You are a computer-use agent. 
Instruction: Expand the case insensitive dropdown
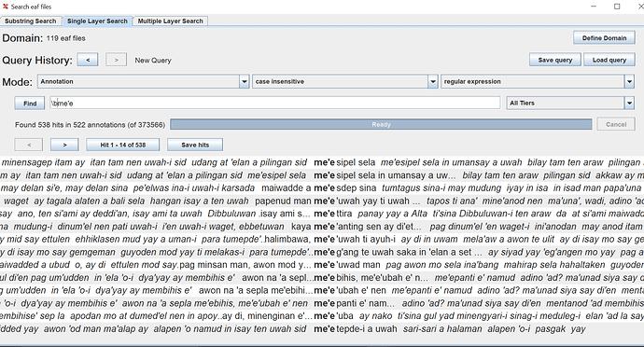click(x=344, y=81)
